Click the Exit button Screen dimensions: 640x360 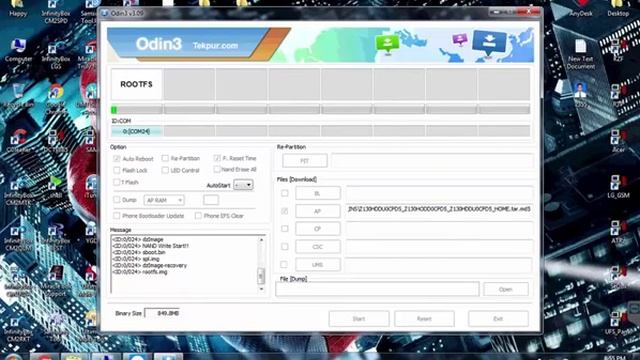(x=498, y=318)
